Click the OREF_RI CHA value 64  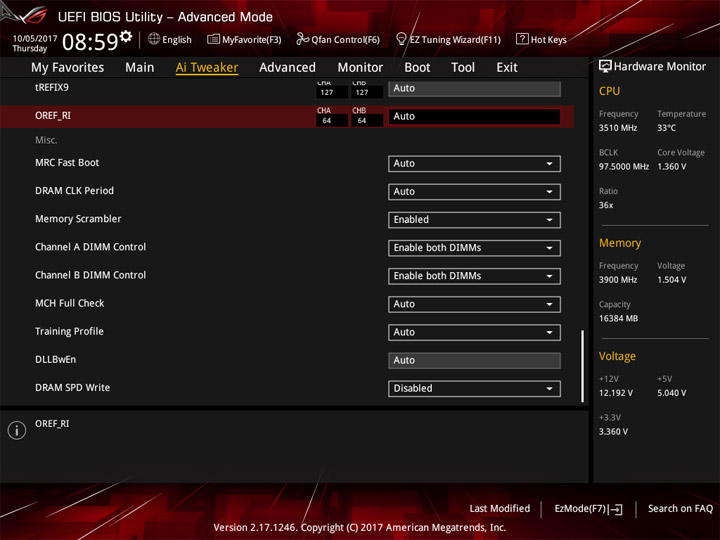[332, 121]
